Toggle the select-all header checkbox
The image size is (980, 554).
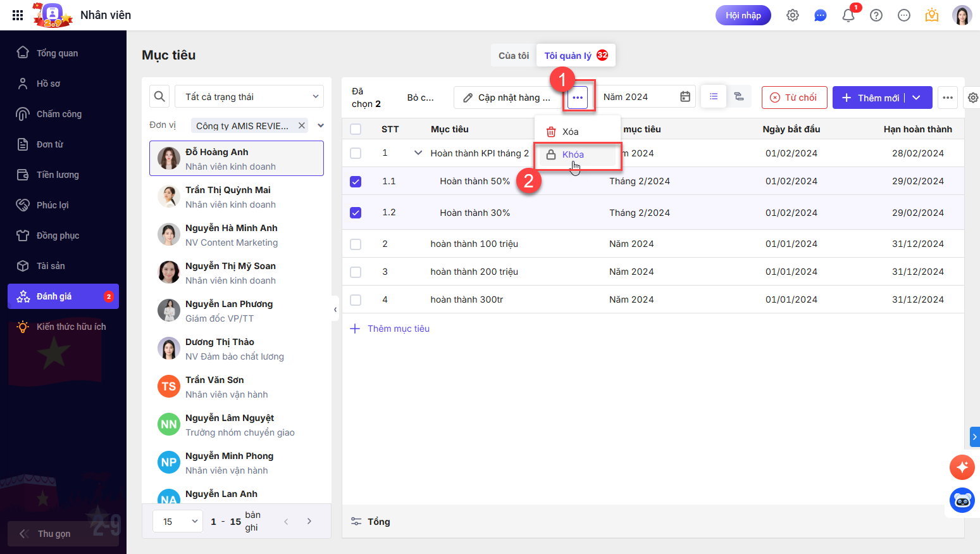point(356,129)
